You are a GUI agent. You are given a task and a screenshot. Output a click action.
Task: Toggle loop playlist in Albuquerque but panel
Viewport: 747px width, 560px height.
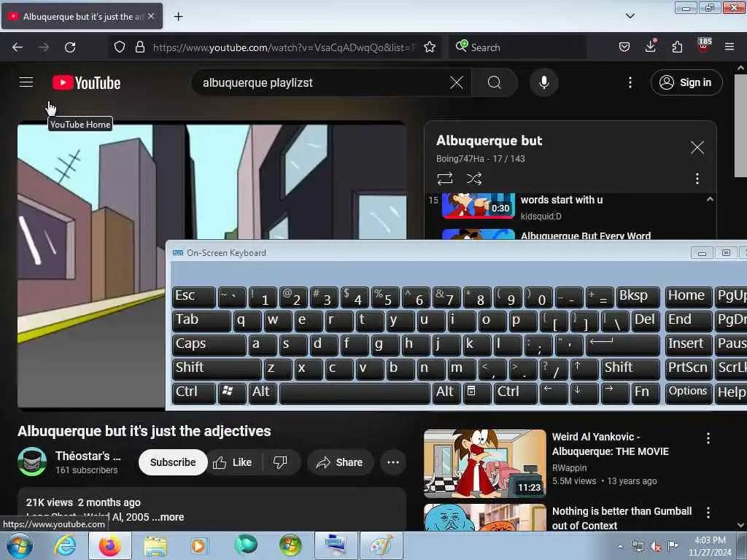click(444, 179)
